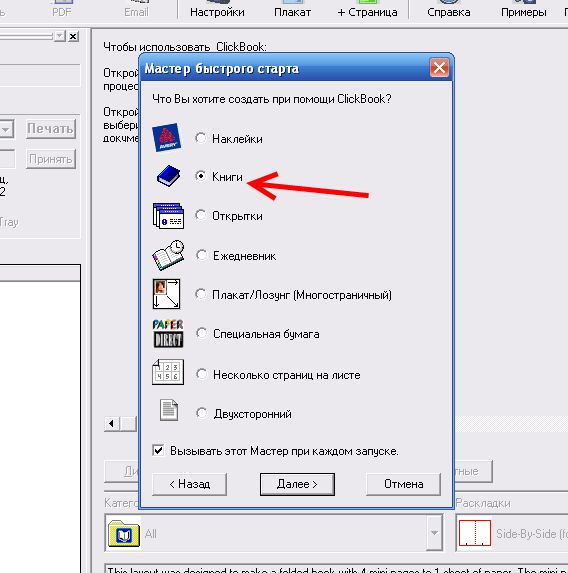Image resolution: width=568 pixels, height=573 pixels.
Task: Go back with the Назад button
Action: tap(189, 484)
